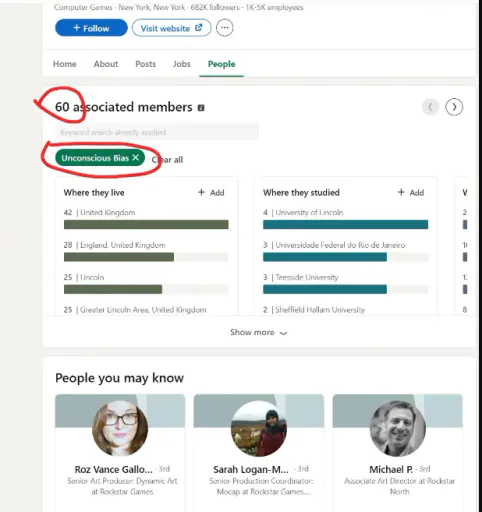
Task: Click Add in Where they studied card
Action: 411,192
